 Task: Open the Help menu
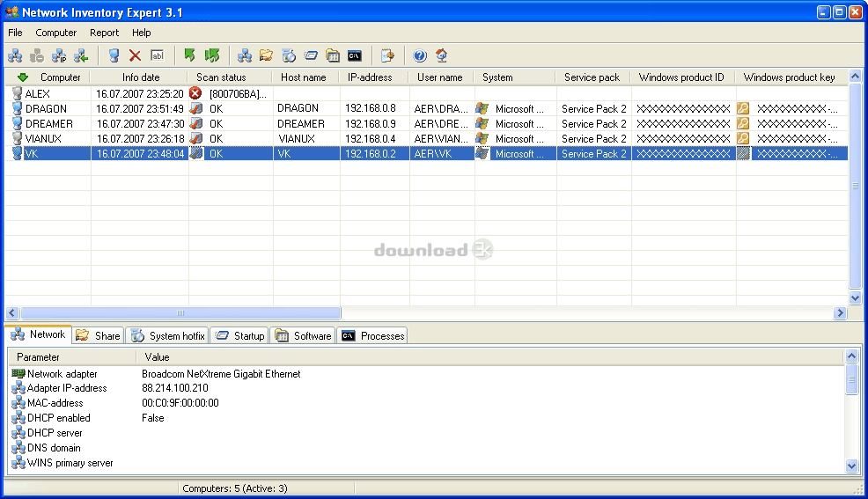pyautogui.click(x=141, y=33)
